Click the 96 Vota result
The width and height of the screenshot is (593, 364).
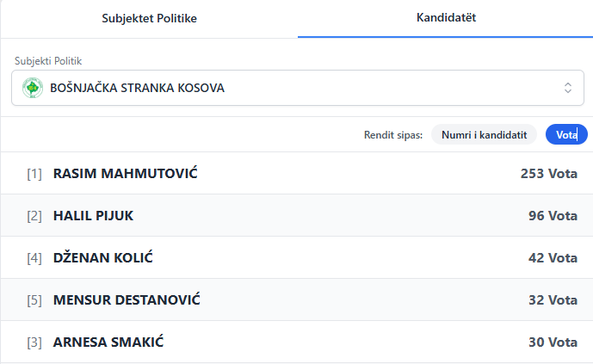553,216
